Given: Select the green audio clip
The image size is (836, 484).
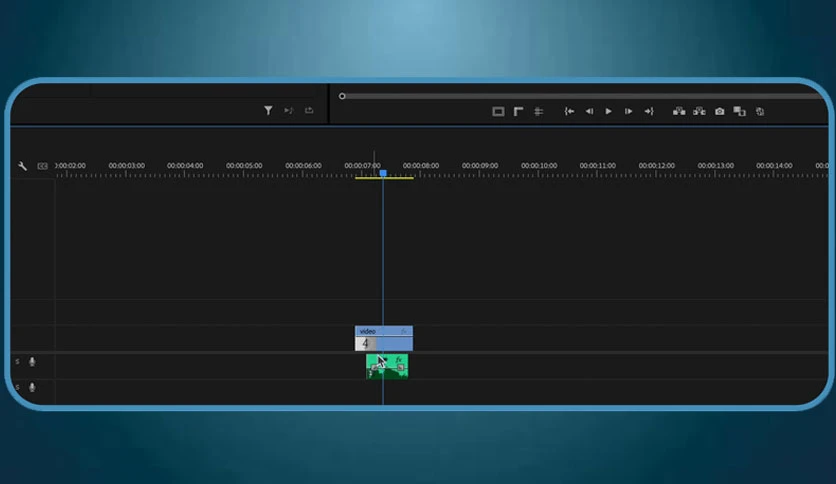Looking at the screenshot, I should [x=387, y=367].
